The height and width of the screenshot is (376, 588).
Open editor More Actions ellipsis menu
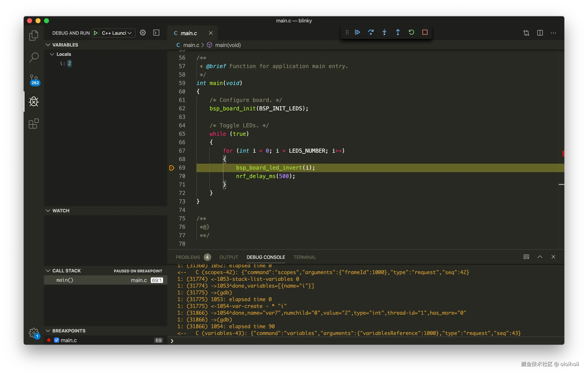(x=553, y=33)
